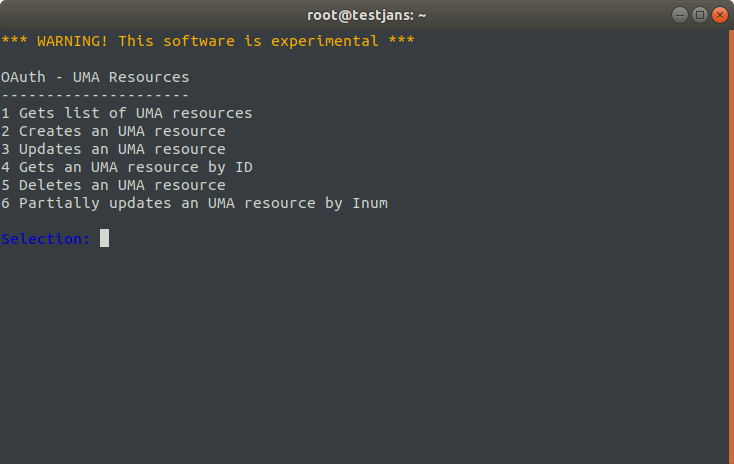Close the terminal window
This screenshot has height=464, width=734.
pos(720,15)
